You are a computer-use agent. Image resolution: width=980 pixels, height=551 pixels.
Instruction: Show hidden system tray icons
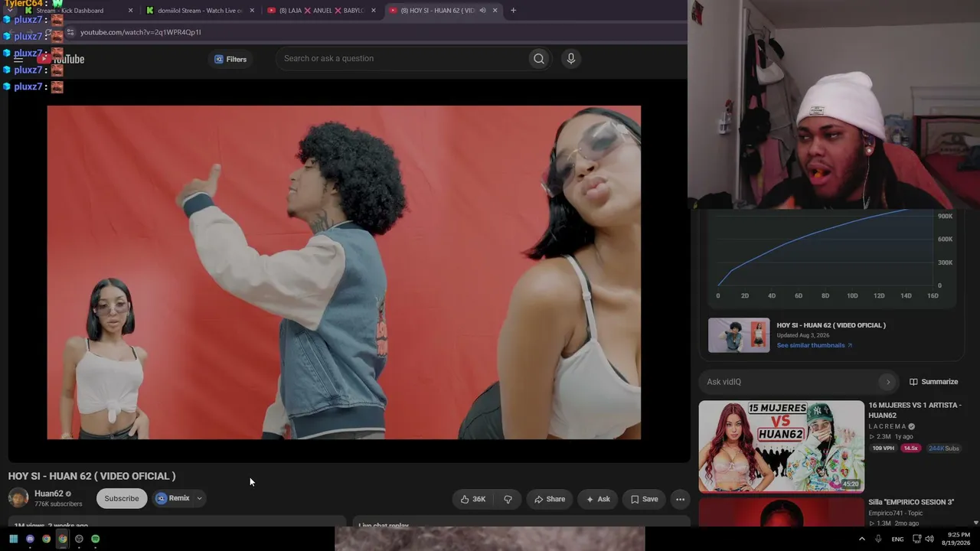tap(861, 539)
